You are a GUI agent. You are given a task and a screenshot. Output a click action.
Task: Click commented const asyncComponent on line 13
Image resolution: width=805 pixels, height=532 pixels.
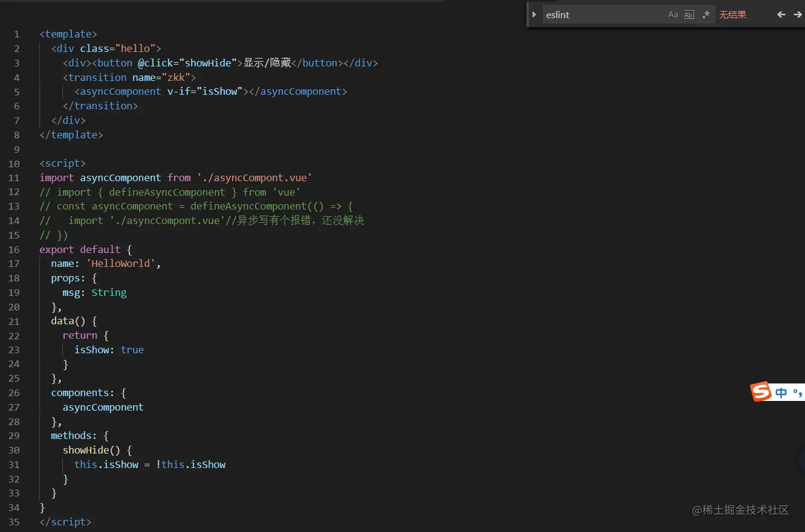pyautogui.click(x=196, y=206)
